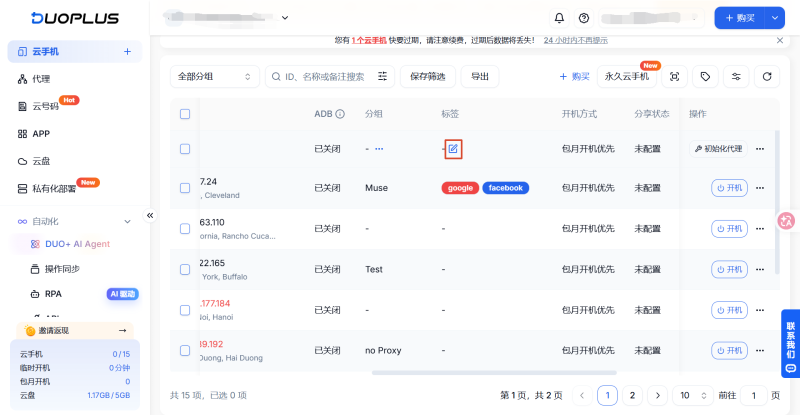Open the tag management icon
The image size is (800, 415).
(x=705, y=77)
